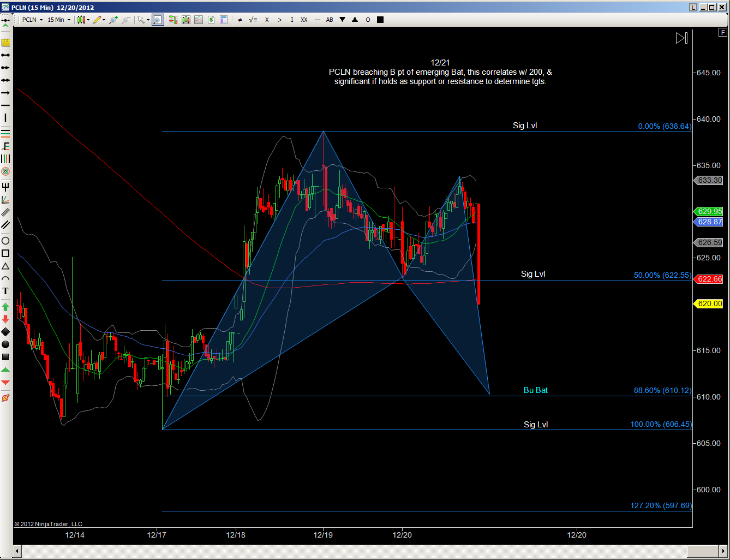Screen dimensions: 730x560
Task: Toggle the data box display
Action: coord(224,20)
